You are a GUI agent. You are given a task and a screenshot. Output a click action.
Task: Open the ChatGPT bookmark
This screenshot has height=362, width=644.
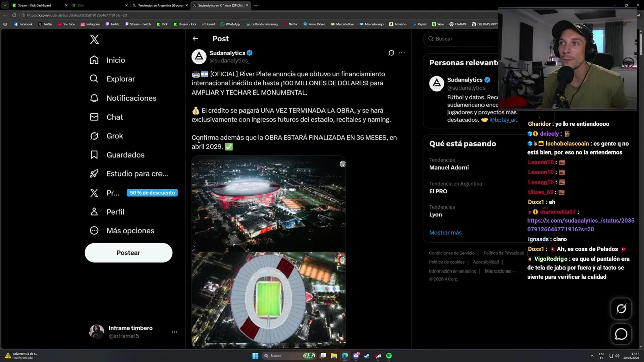point(458,24)
